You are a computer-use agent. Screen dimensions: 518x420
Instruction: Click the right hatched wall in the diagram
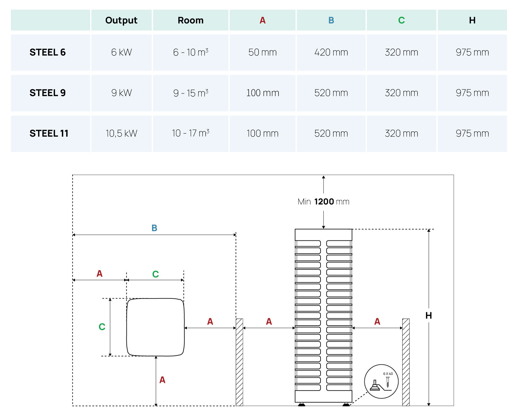coord(406,362)
